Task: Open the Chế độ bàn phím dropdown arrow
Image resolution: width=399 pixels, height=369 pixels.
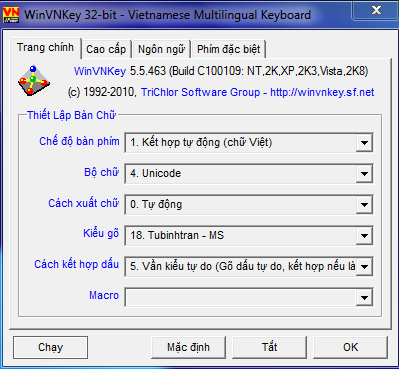Action: [364, 143]
